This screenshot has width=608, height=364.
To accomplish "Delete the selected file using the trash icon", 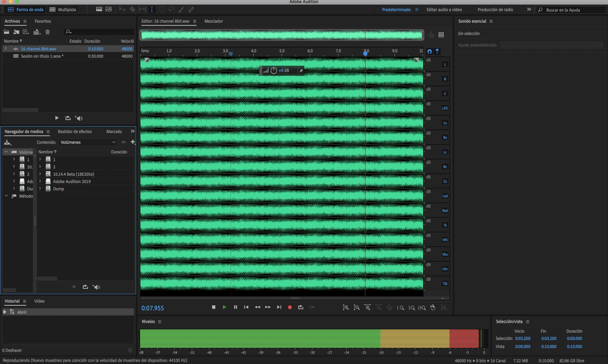I will (x=47, y=32).
